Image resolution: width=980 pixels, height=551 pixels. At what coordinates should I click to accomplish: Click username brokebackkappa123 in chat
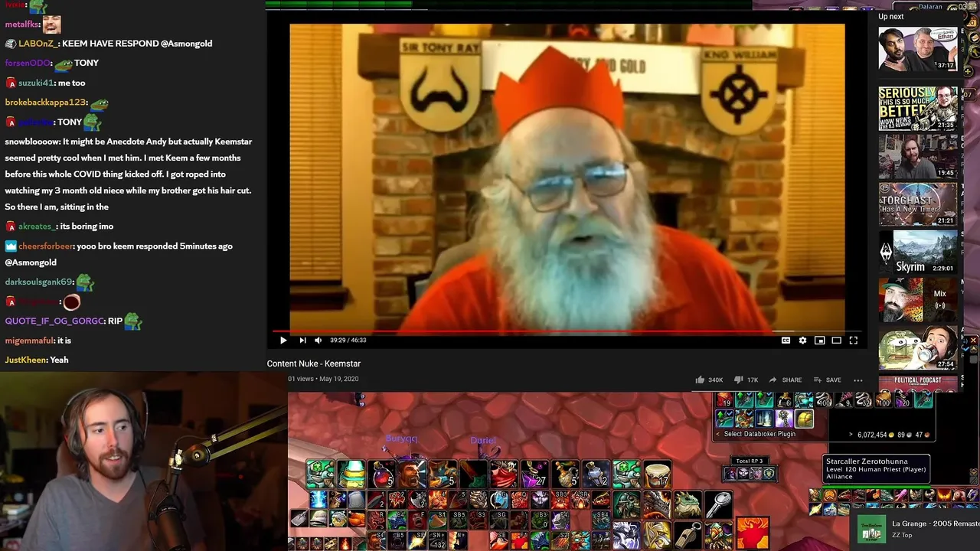(46, 103)
